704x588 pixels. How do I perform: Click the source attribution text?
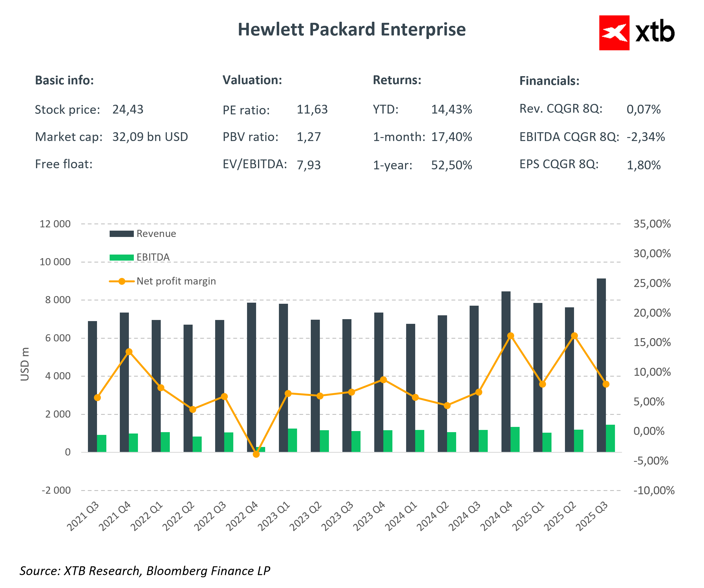tap(145, 571)
